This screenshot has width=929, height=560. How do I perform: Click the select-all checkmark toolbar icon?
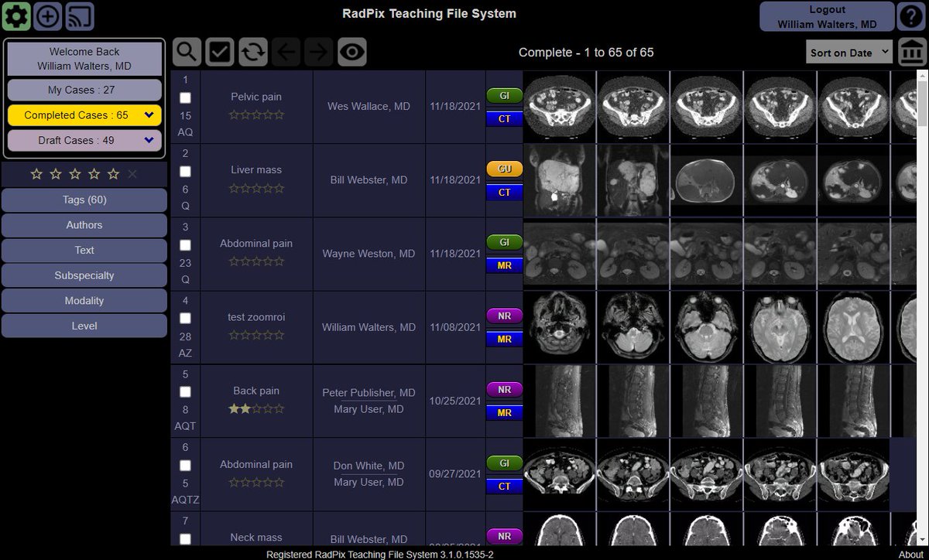pos(220,52)
